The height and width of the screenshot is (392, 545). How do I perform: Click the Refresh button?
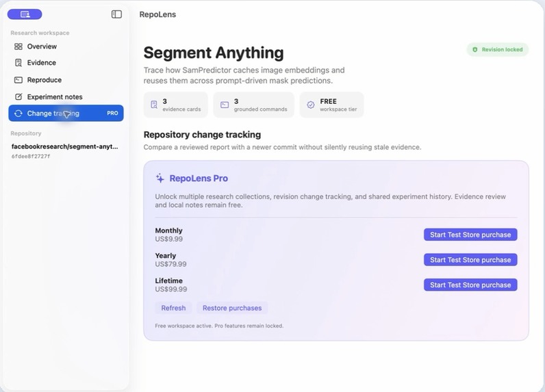(x=173, y=308)
